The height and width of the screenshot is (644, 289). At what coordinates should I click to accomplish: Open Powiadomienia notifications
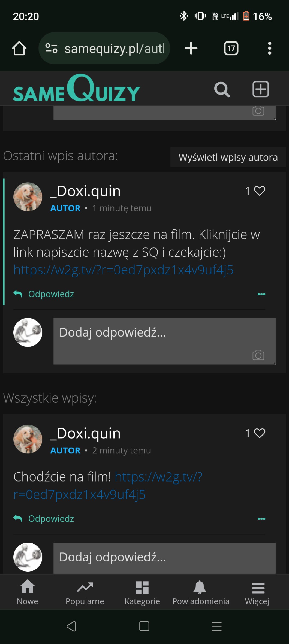[201, 591]
